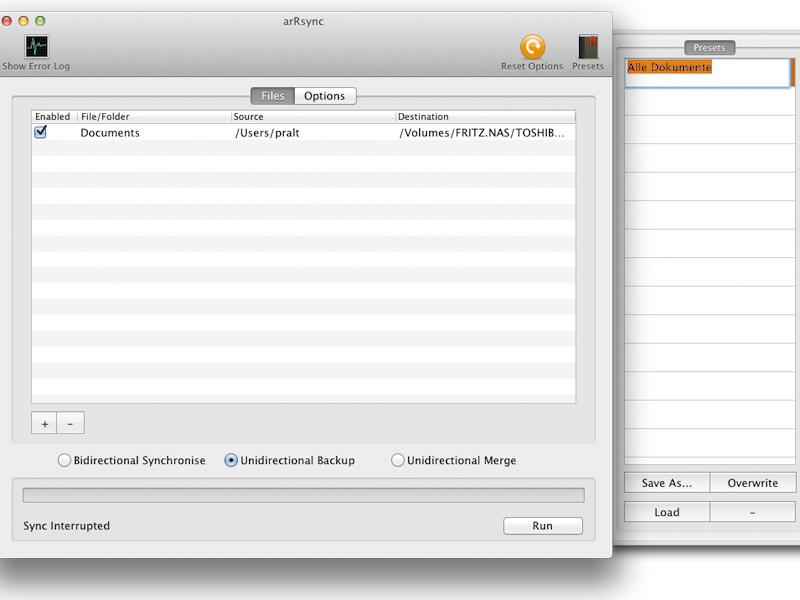Toggle the Presets drawer icon
The width and height of the screenshot is (800, 600).
coord(588,47)
